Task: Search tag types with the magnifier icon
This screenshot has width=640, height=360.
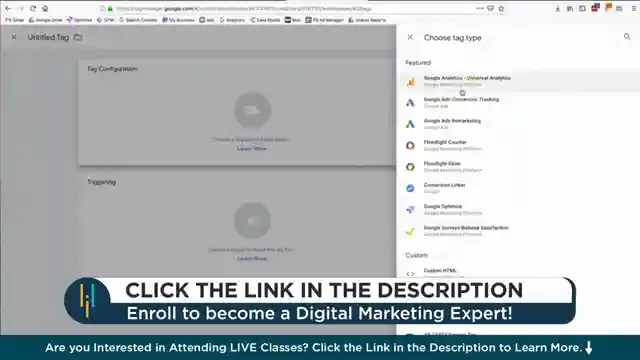Action: tap(627, 37)
